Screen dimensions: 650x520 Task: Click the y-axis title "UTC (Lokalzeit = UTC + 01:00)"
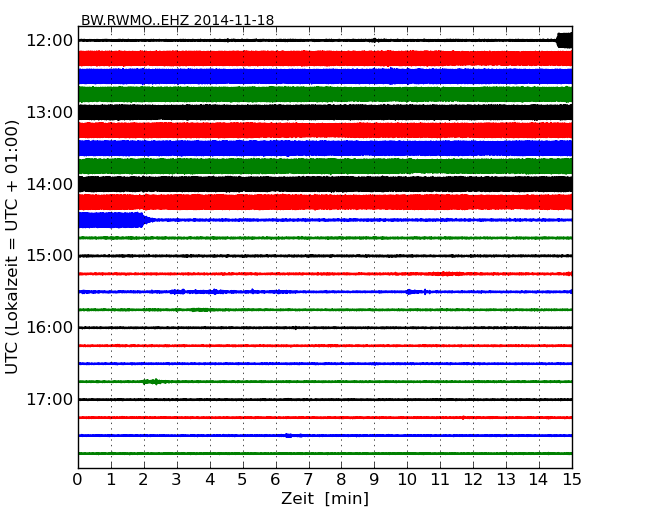12,247
